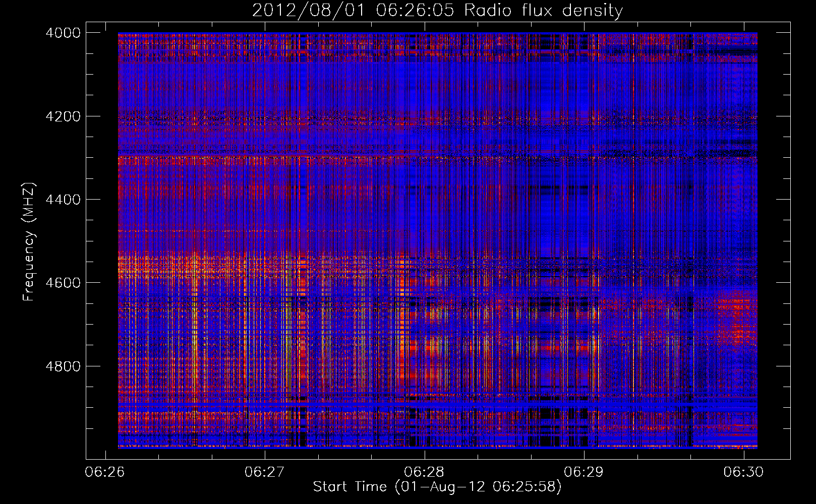Click the 06:26 time tick label
The height and width of the screenshot is (504, 816).
coord(105,472)
